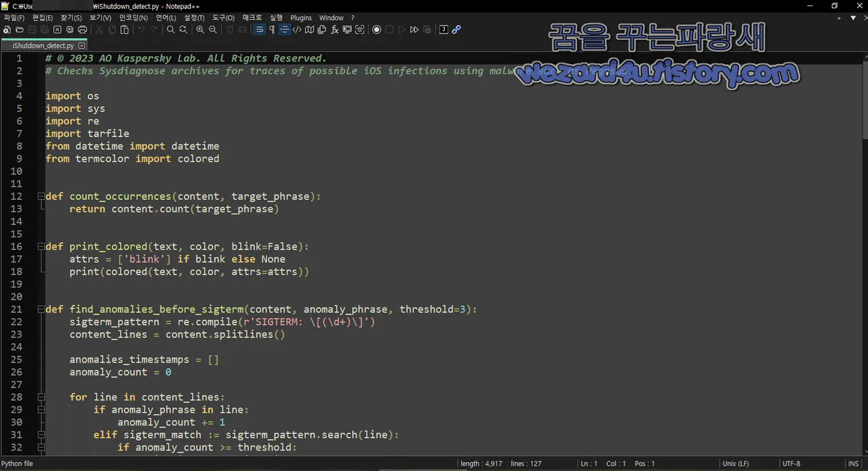Zoom in with the magnifier-plus toolbar icon
868x471 pixels.
click(x=200, y=29)
